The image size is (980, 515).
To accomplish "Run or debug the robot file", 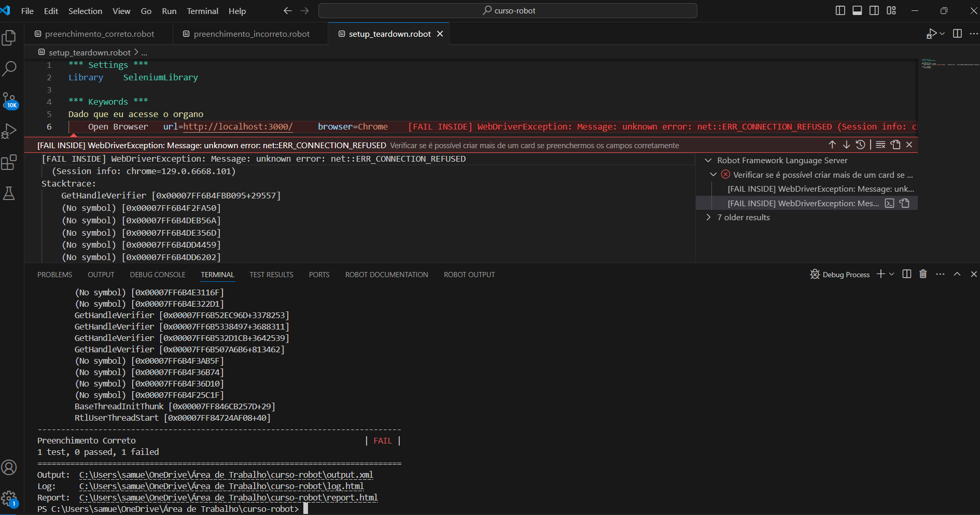I will point(932,34).
